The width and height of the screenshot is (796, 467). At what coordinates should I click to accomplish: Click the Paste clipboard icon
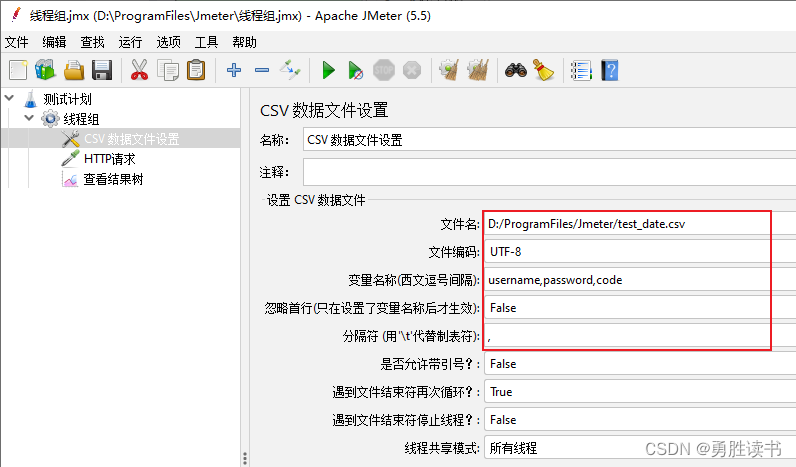point(196,70)
